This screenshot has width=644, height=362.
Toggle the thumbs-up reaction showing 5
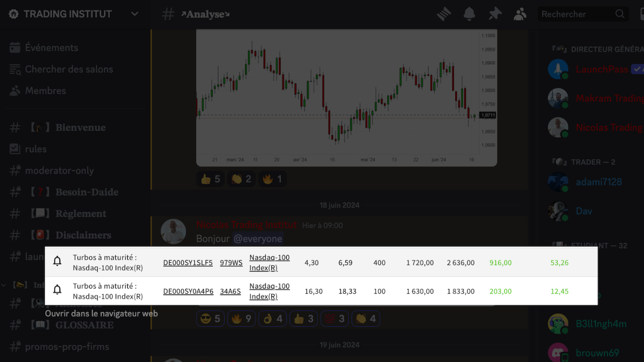tap(210, 179)
